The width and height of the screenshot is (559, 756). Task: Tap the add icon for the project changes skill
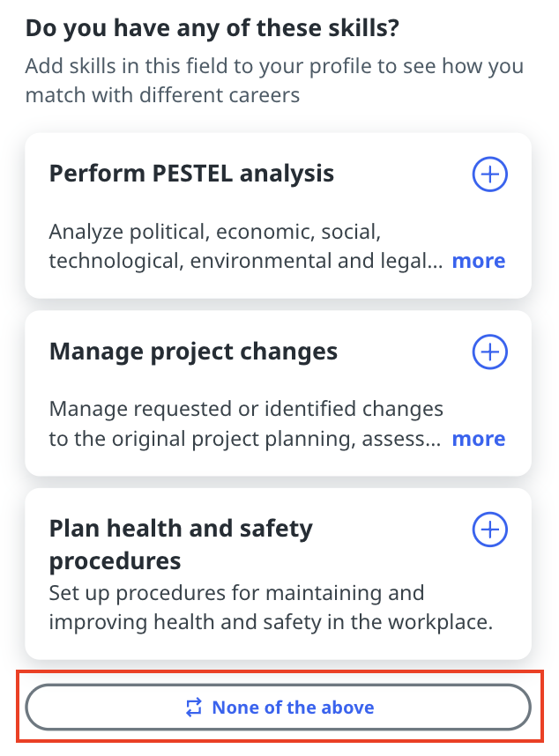point(489,352)
